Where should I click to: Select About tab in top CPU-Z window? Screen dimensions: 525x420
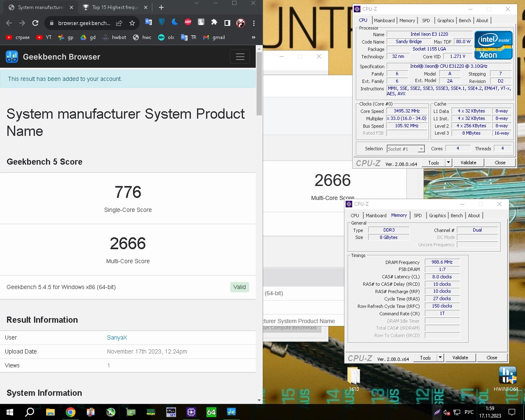click(x=482, y=21)
